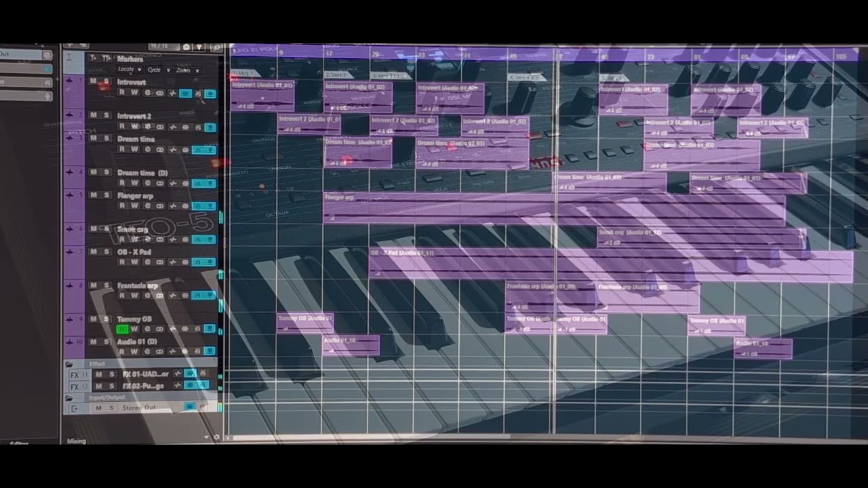868x488 pixels.
Task: Select the Dream time (D) track name
Action: pyautogui.click(x=142, y=173)
